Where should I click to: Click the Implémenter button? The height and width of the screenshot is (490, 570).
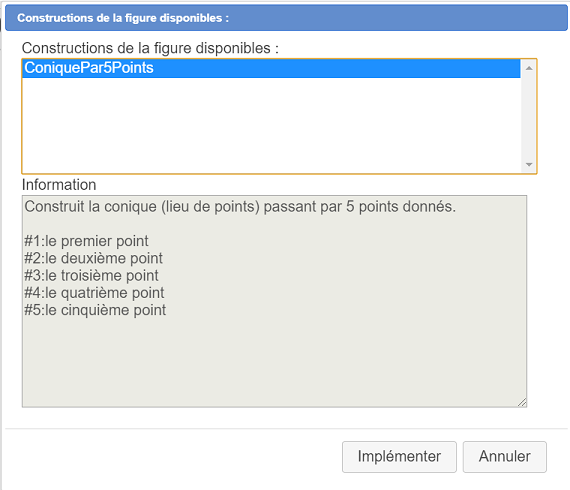pyautogui.click(x=399, y=457)
